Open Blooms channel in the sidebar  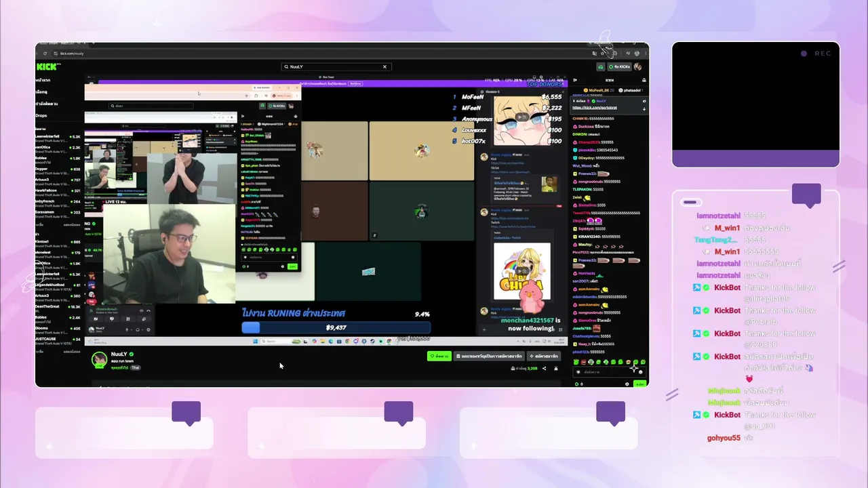(x=58, y=329)
